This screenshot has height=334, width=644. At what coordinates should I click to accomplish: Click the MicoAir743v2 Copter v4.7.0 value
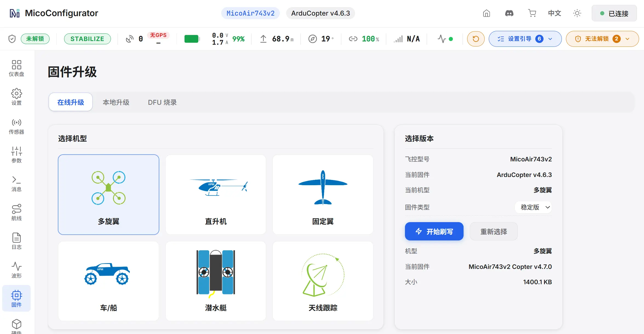click(x=510, y=267)
